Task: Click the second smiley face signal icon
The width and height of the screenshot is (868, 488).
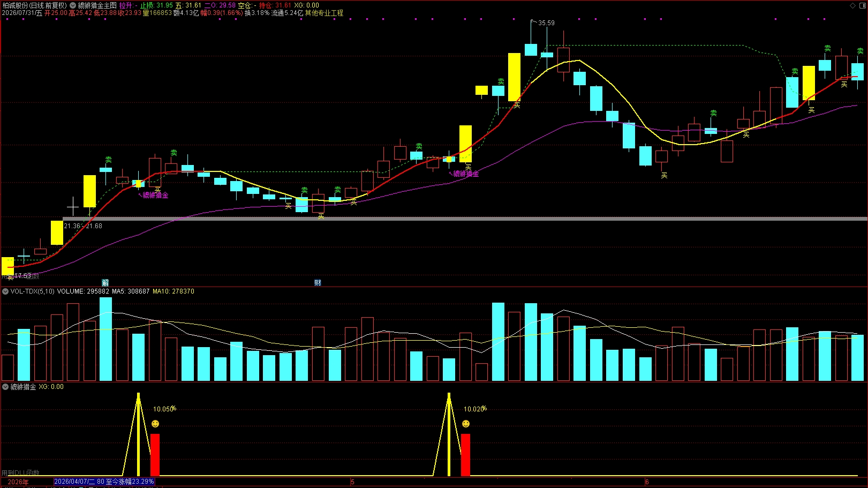Action: pos(466,424)
